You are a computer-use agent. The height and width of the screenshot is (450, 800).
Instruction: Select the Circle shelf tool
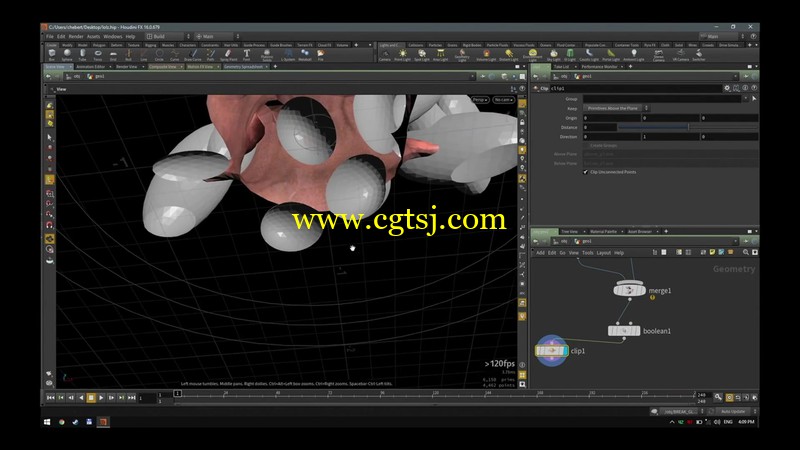(x=159, y=55)
